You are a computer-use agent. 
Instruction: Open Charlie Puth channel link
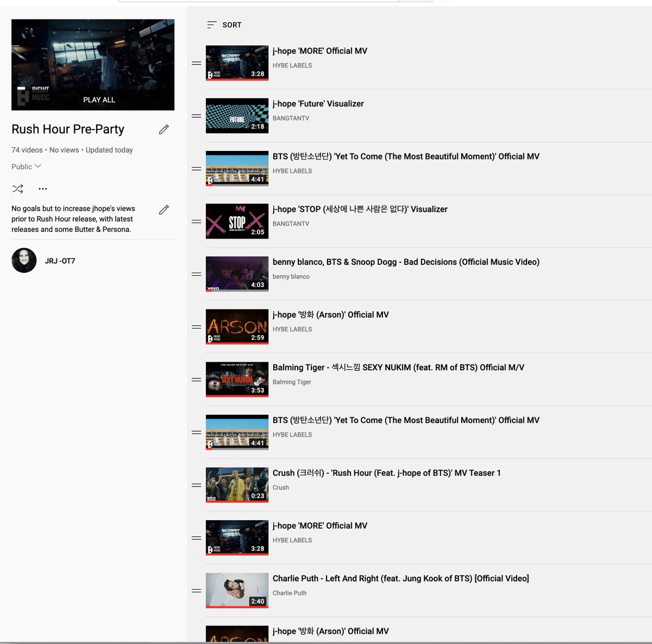290,593
